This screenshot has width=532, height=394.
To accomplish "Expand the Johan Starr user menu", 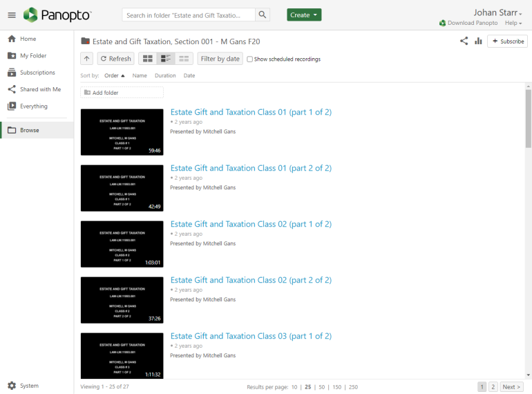I will coord(497,12).
